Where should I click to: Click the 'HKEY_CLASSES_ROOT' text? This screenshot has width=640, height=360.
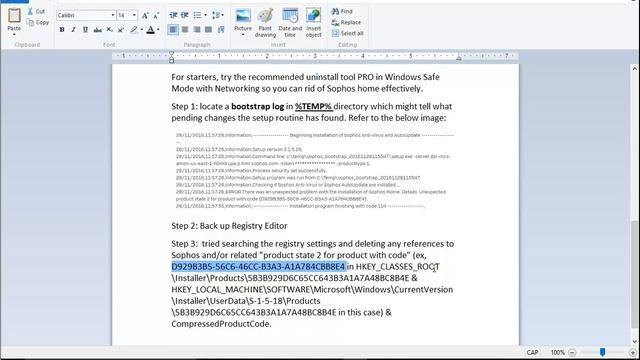[398, 267]
